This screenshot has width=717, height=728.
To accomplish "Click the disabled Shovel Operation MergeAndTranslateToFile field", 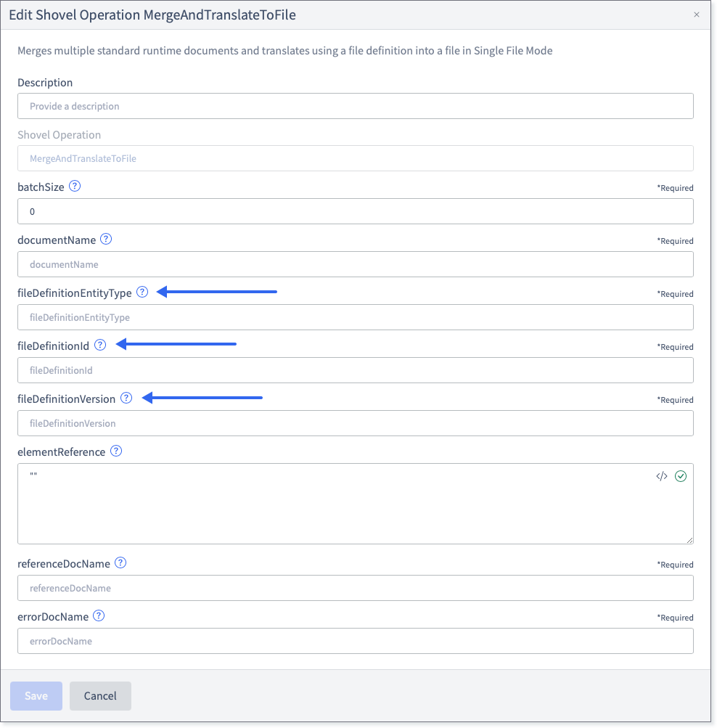I will [356, 158].
